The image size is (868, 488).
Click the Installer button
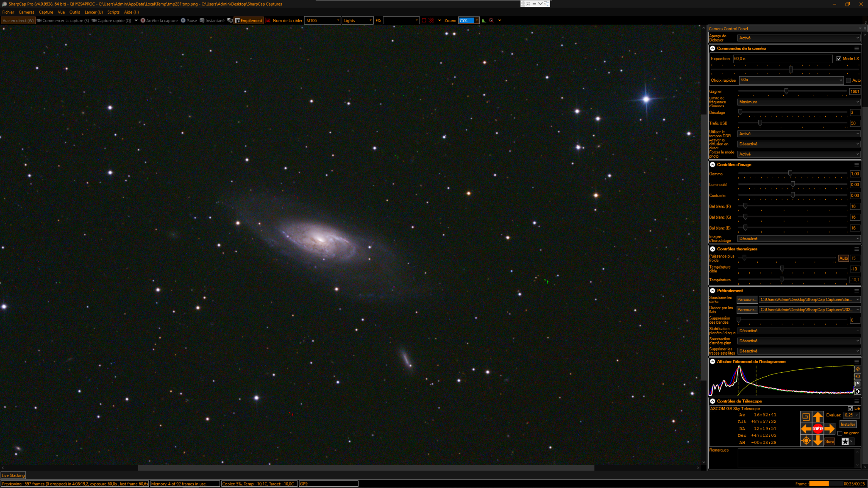pos(848,424)
